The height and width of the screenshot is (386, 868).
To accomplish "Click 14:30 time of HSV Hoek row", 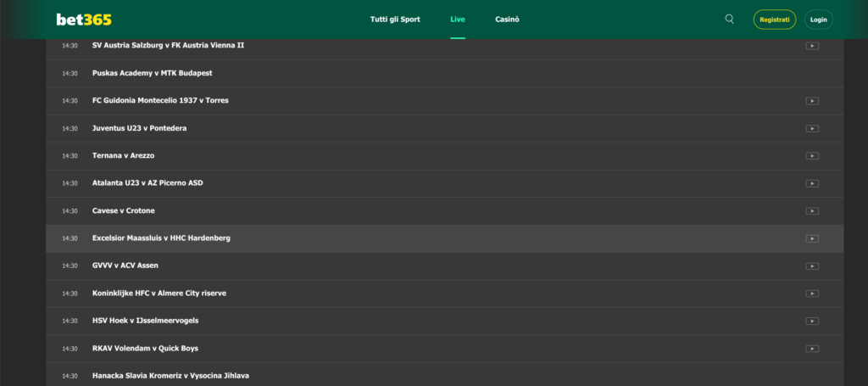I will point(70,321).
